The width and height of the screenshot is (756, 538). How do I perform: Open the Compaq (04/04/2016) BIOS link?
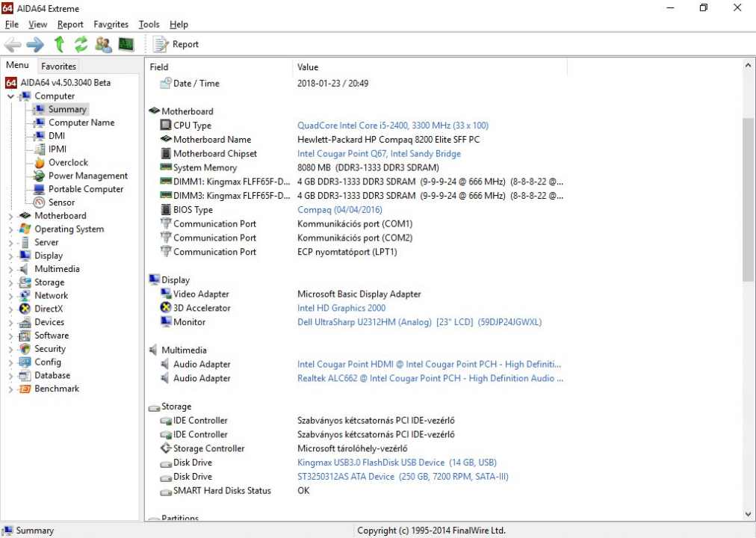coord(339,210)
